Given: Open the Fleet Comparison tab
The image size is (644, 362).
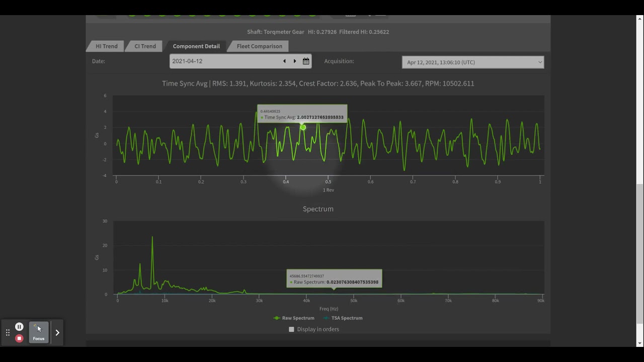Looking at the screenshot, I should [x=259, y=46].
